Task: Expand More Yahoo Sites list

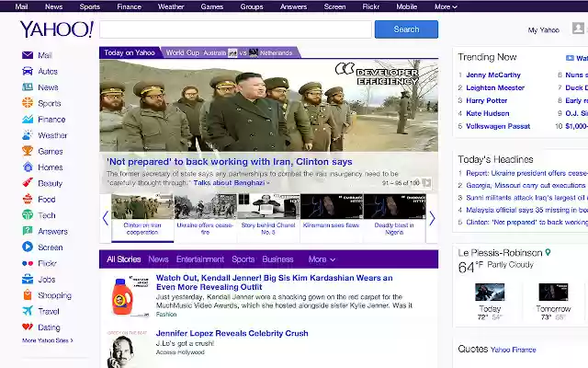Action: point(48,340)
